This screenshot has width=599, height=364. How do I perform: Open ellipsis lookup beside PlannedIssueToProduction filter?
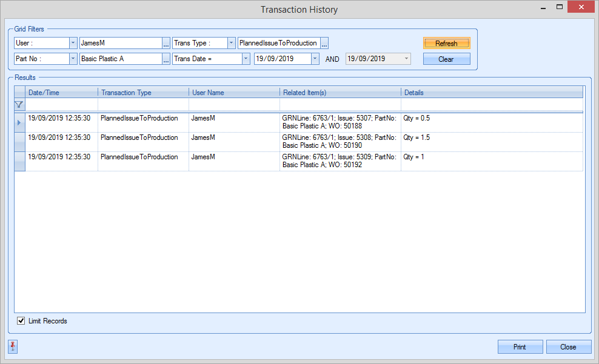coord(324,44)
